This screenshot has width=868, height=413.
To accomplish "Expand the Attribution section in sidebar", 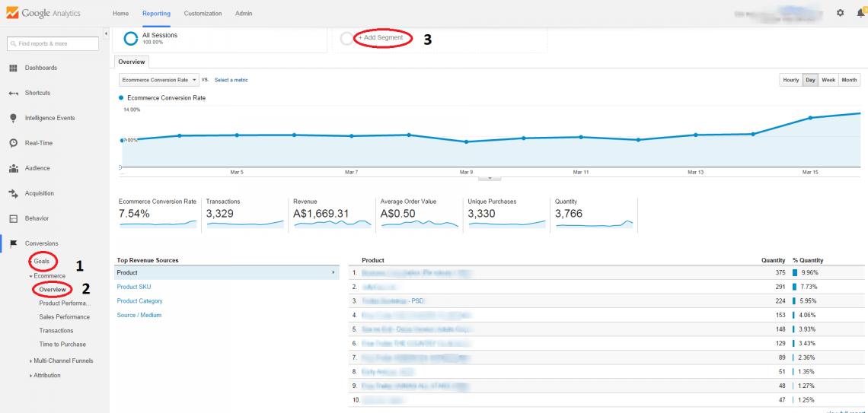I will click(46, 375).
